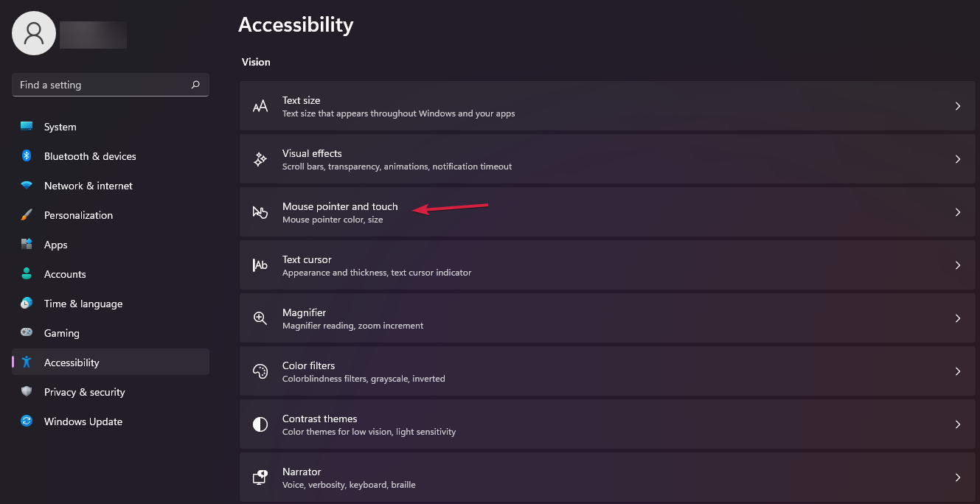Image resolution: width=980 pixels, height=504 pixels.
Task: Open Mouse pointer and touch settings
Action: [339, 212]
